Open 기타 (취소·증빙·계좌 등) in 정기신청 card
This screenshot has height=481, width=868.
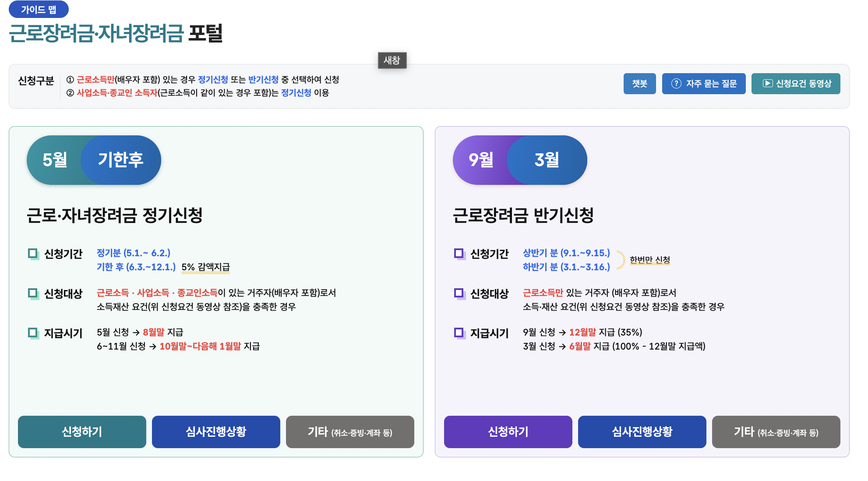click(x=350, y=432)
